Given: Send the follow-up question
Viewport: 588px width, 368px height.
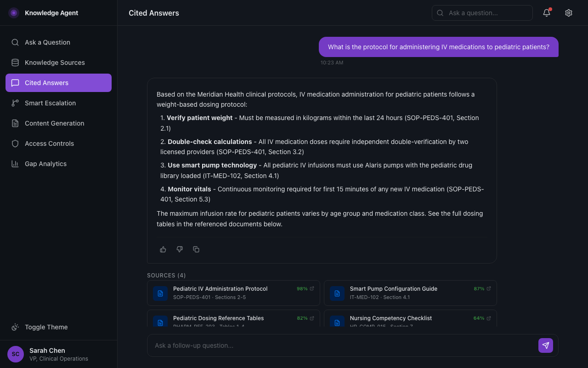Looking at the screenshot, I should 545,345.
